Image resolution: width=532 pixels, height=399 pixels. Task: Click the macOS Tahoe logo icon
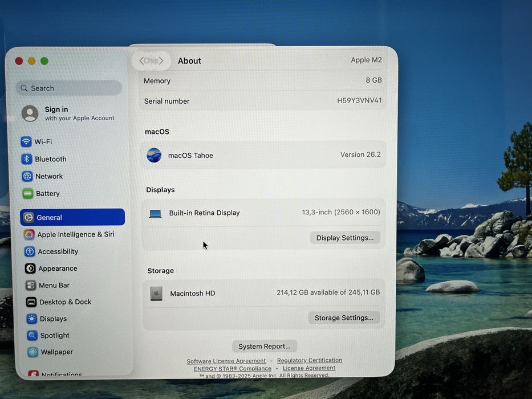(154, 155)
